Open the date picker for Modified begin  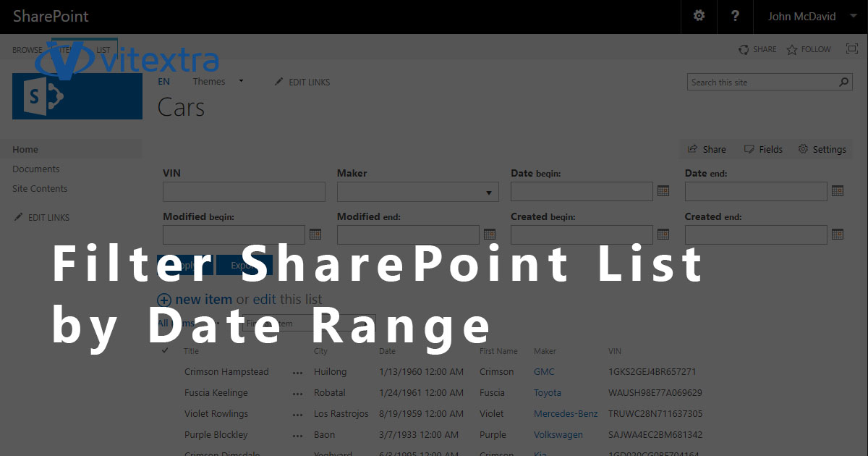[x=315, y=234]
